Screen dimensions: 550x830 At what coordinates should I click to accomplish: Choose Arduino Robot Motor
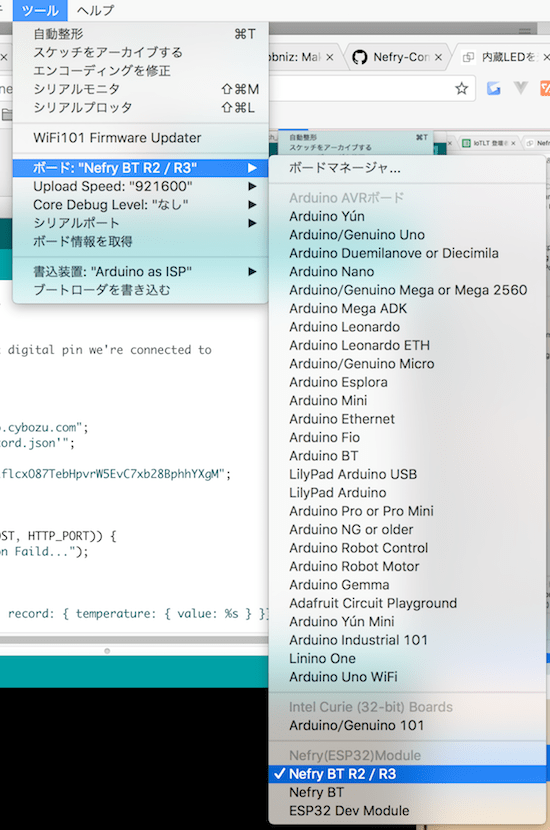coord(407,566)
